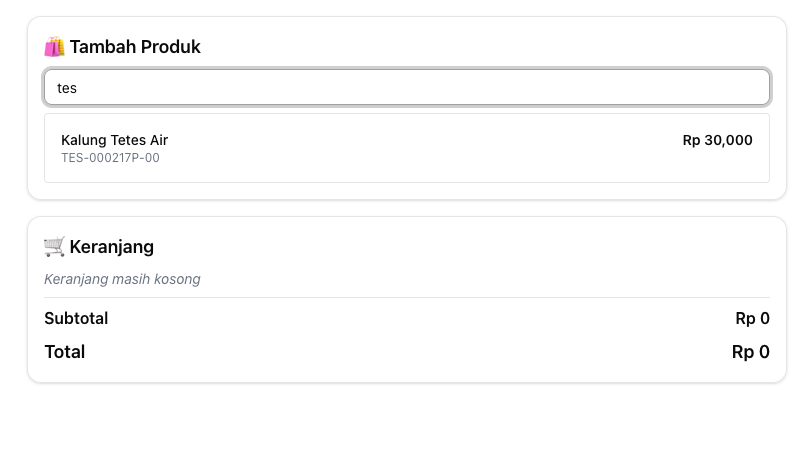This screenshot has width=790, height=449.
Task: Click the Total label
Action: [64, 352]
